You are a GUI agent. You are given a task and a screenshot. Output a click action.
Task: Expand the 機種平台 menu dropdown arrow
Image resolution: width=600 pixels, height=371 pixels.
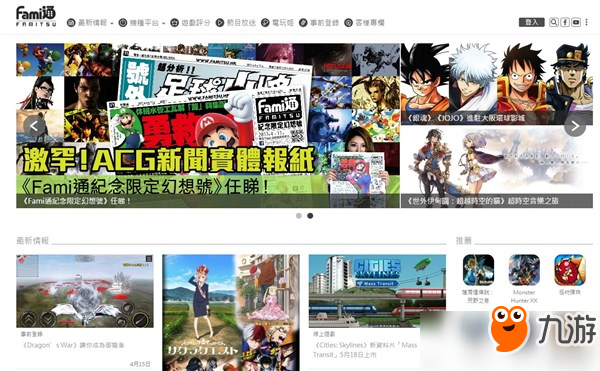pyautogui.click(x=163, y=23)
